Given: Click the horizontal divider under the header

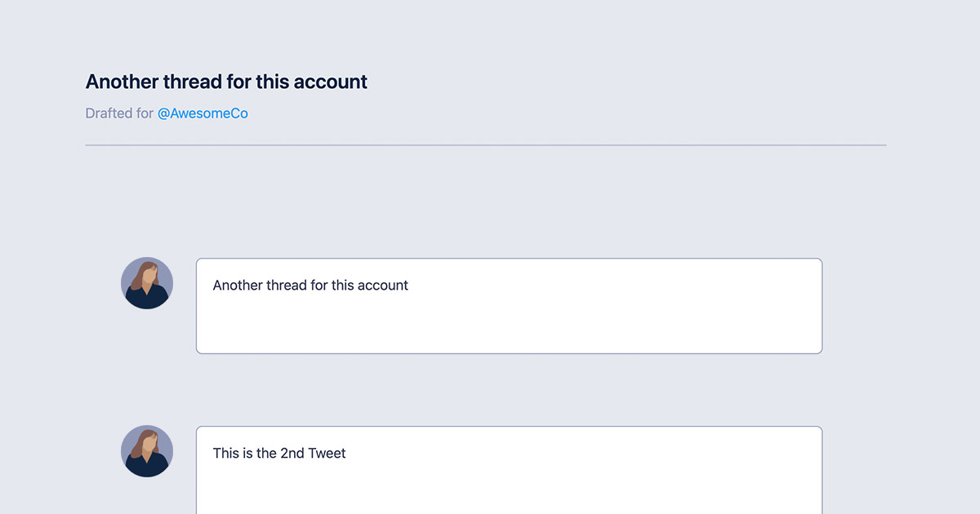Looking at the screenshot, I should click(x=486, y=145).
